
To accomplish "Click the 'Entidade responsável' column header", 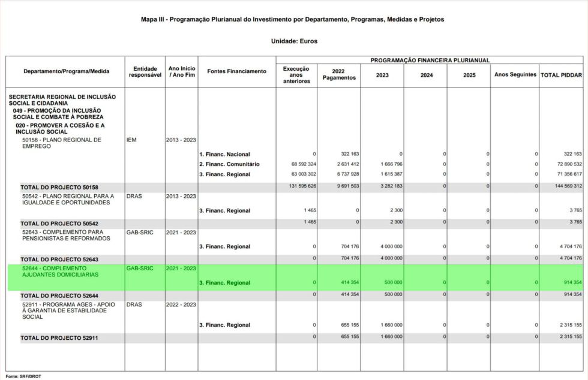I will click(145, 71).
